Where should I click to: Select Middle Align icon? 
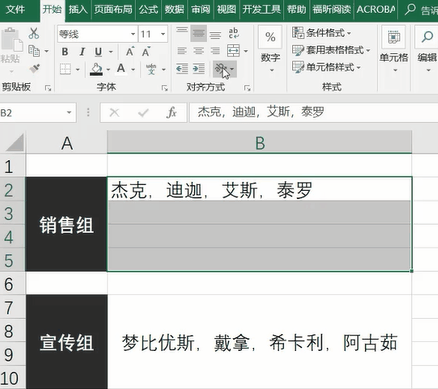click(199, 33)
